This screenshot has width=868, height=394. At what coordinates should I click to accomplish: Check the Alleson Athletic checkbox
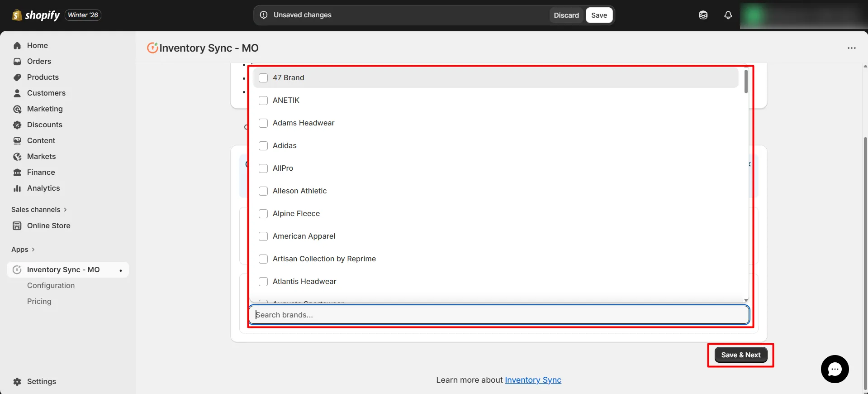(263, 191)
